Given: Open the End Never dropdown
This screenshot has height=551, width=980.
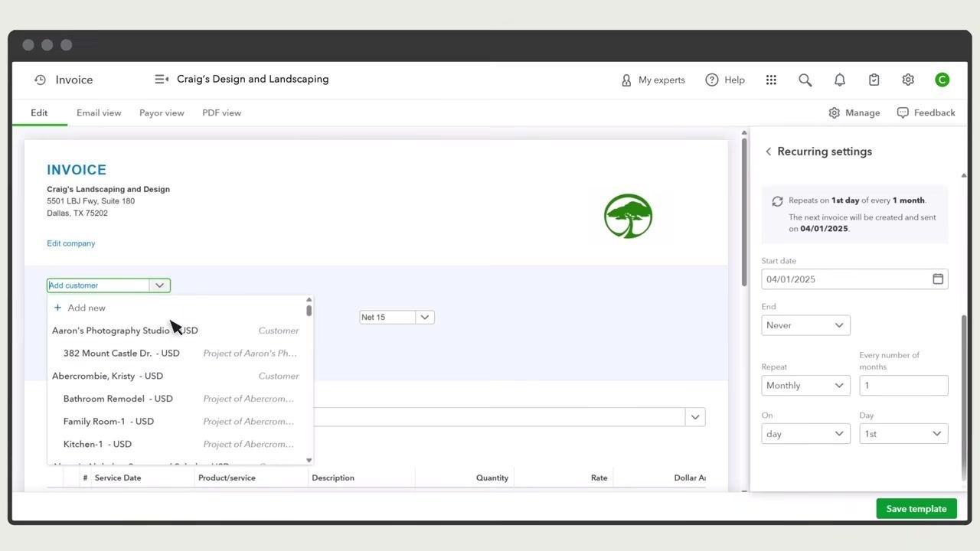Looking at the screenshot, I should pyautogui.click(x=805, y=325).
